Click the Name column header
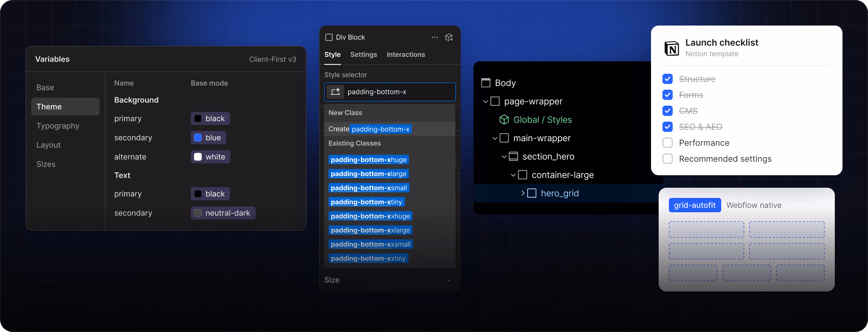Screen dimensions: 868x332 [124, 83]
